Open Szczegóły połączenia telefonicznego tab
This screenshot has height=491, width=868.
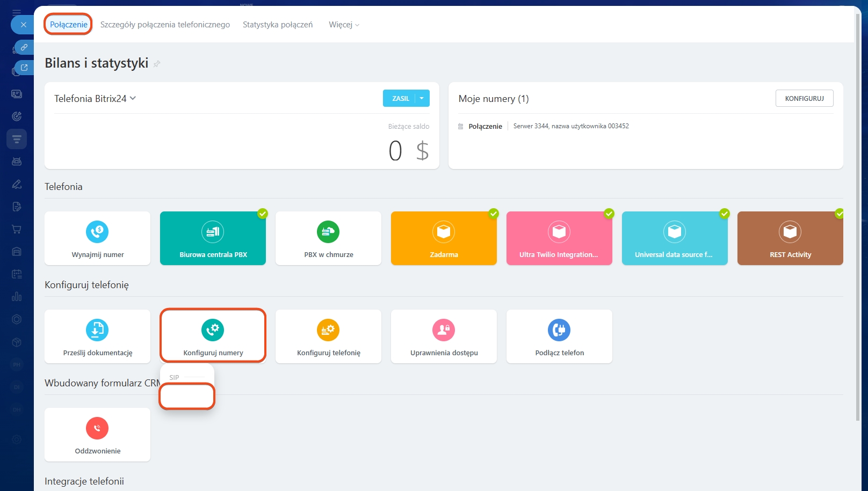[165, 25]
